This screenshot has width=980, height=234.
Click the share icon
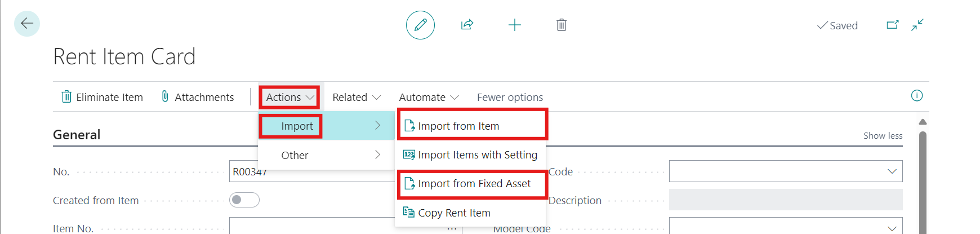467,25
